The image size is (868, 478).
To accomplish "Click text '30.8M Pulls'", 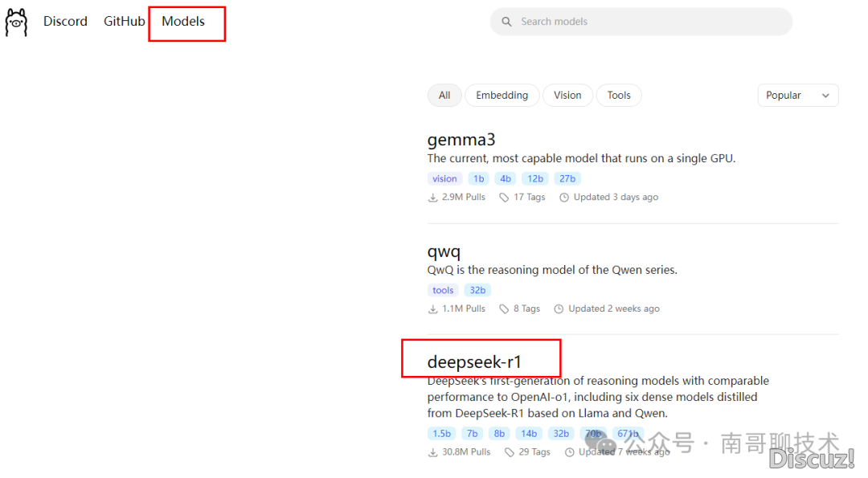I will pos(466,452).
